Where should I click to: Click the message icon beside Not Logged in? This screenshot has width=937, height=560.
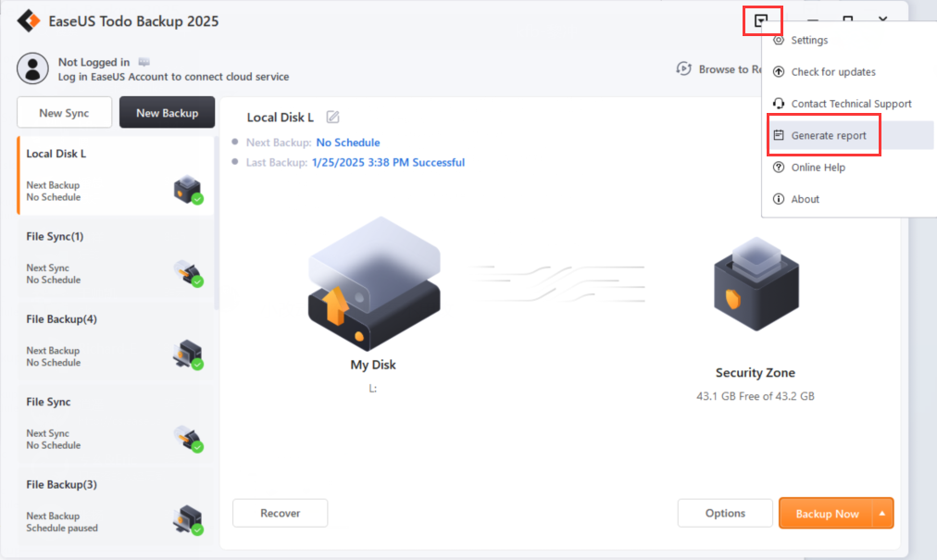144,62
